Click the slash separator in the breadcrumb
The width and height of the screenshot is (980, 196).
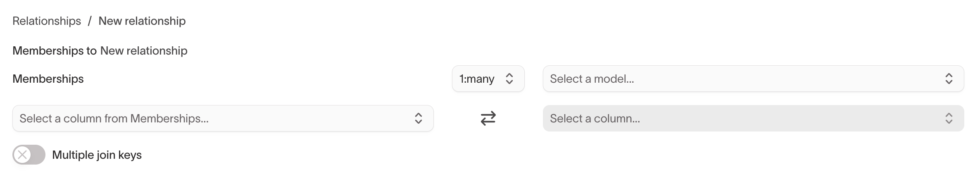(x=90, y=21)
